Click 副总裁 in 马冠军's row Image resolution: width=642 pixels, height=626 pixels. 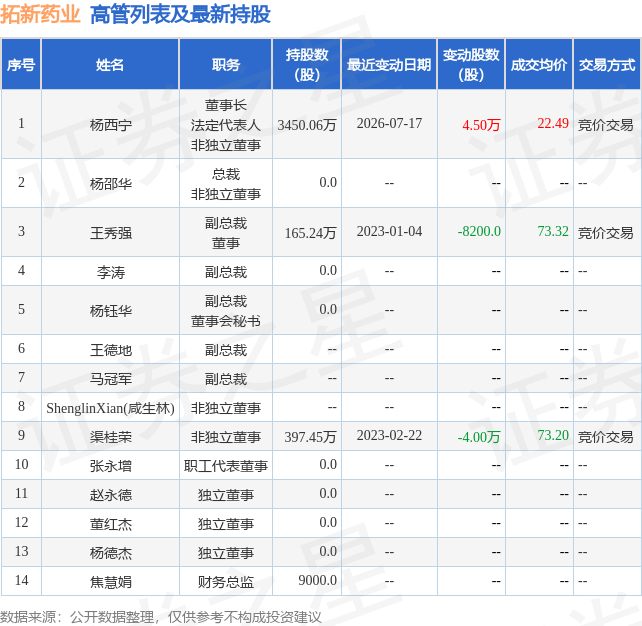(x=226, y=379)
